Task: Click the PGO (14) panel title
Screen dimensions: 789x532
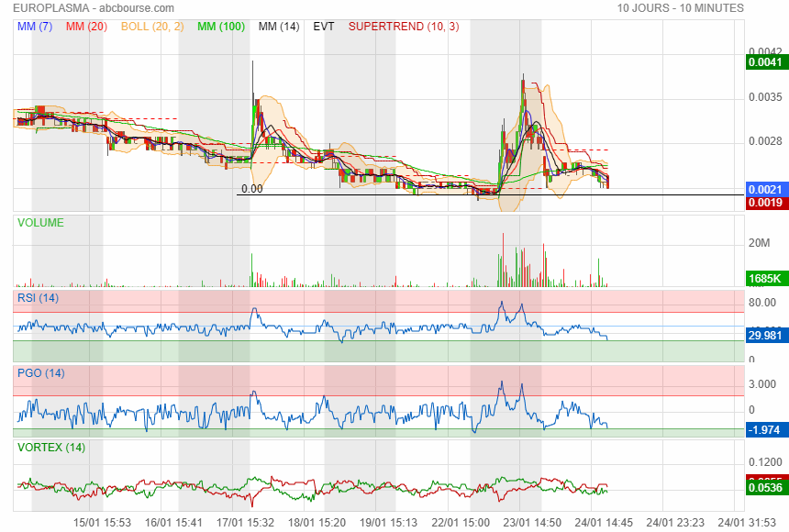Action: pos(40,373)
